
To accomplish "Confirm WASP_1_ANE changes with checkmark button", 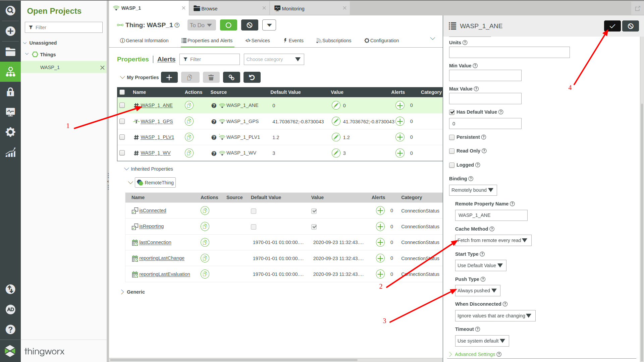I will click(612, 26).
